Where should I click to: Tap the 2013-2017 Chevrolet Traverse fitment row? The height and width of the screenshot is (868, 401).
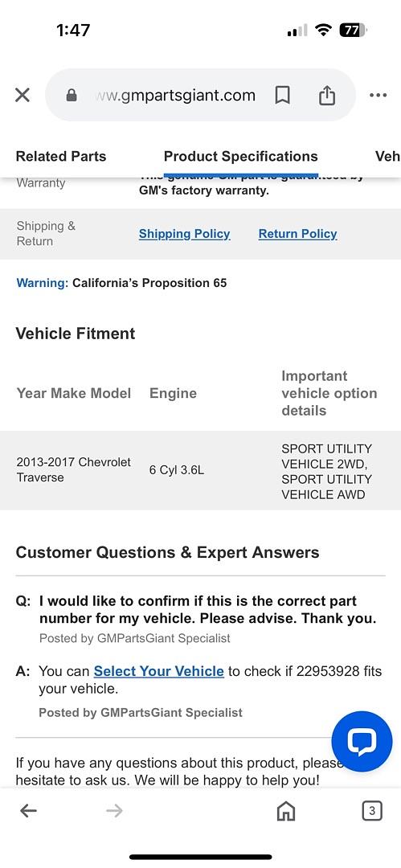[x=201, y=470]
